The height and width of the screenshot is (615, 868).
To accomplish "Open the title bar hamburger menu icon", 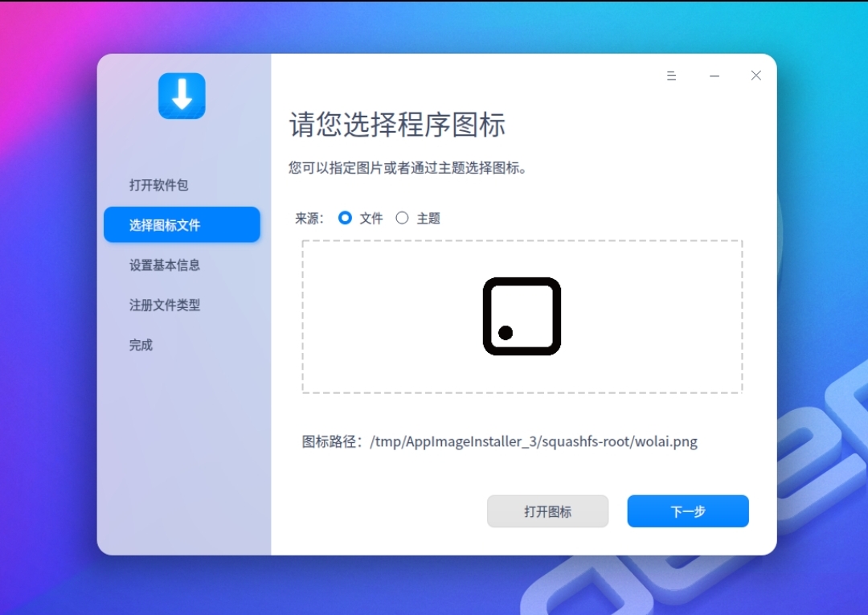I will (x=672, y=75).
